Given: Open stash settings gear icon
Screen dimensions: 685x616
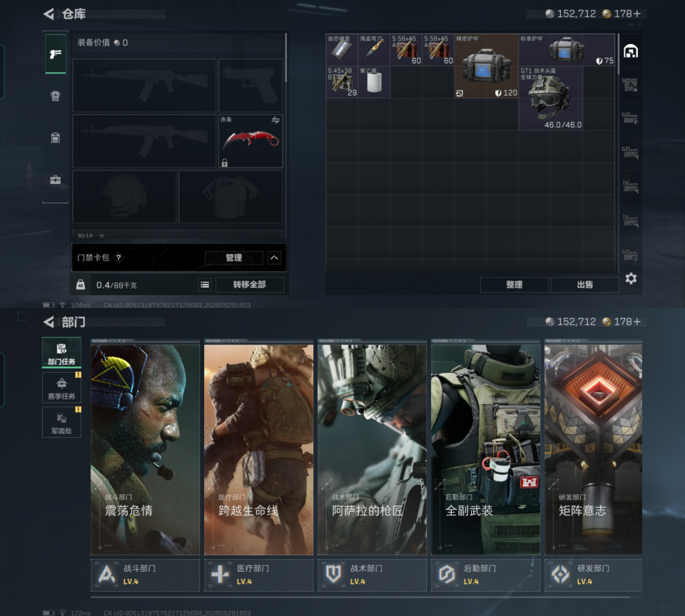Looking at the screenshot, I should tap(631, 278).
